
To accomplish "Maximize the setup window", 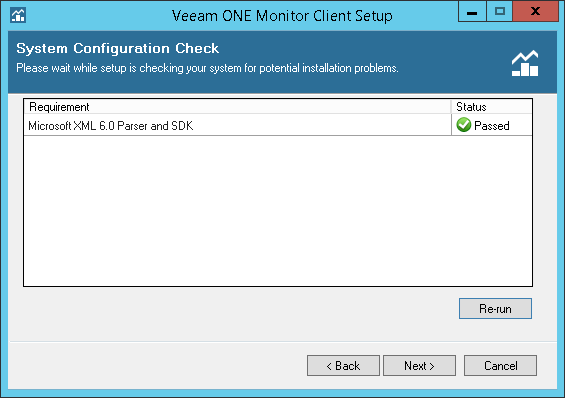I will click(x=499, y=12).
